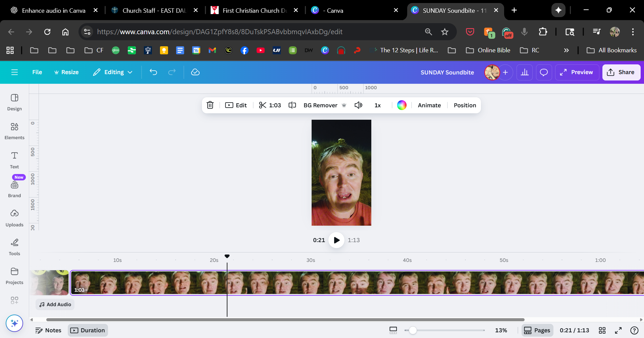The width and height of the screenshot is (644, 338).
Task: Click the scissors trim icon
Action: [263, 105]
